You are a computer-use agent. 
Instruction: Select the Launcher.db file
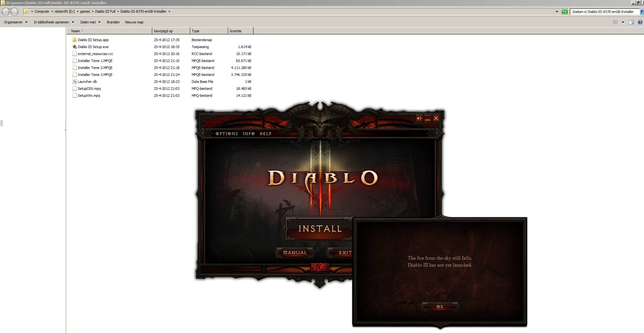click(87, 82)
